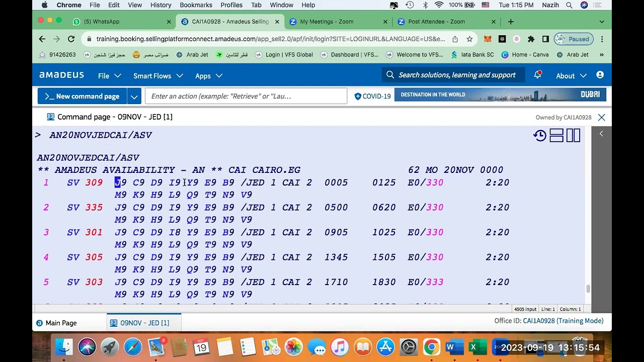Switch to WhatsApp browser tab

pyautogui.click(x=121, y=22)
